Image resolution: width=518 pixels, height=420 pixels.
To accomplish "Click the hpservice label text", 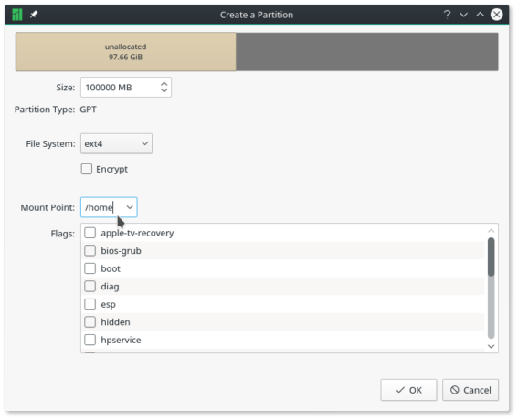I will click(x=121, y=340).
